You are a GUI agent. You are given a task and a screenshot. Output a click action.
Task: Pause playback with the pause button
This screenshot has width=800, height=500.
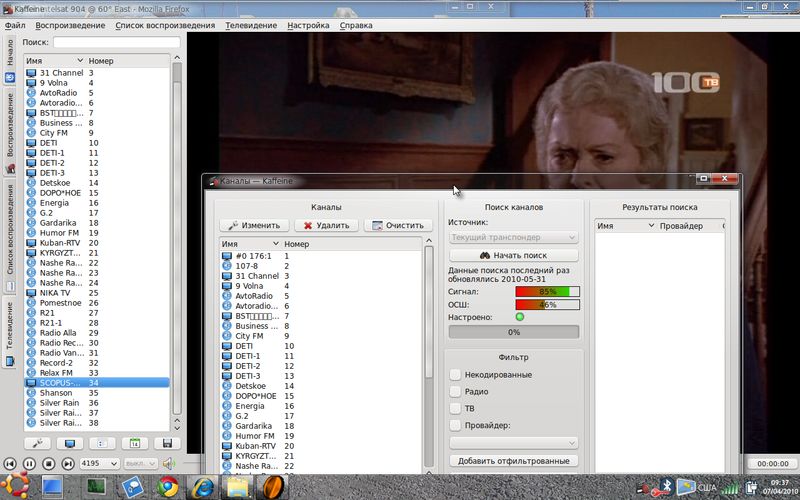coord(30,463)
